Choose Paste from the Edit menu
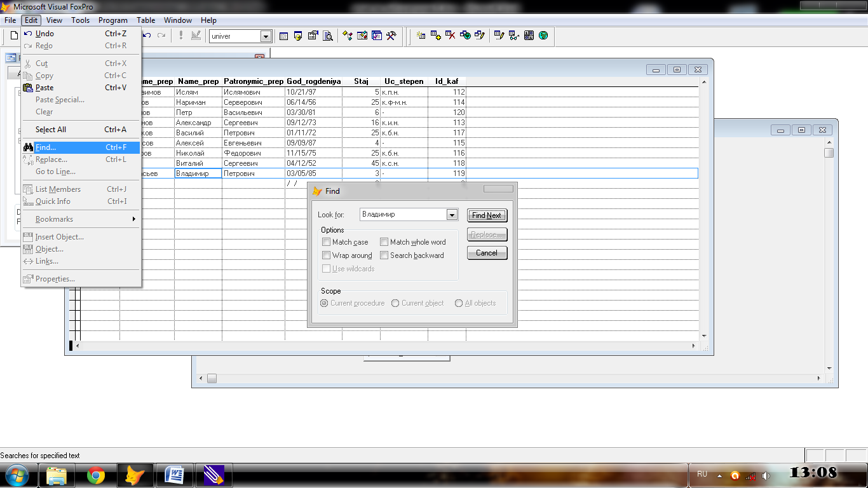This screenshot has width=868, height=488. [81, 88]
